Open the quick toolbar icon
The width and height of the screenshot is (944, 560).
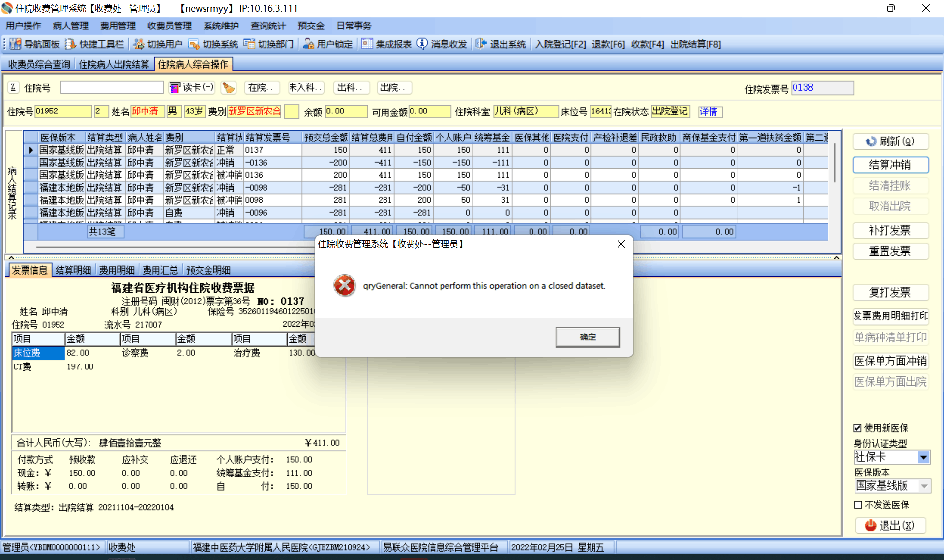[71, 44]
